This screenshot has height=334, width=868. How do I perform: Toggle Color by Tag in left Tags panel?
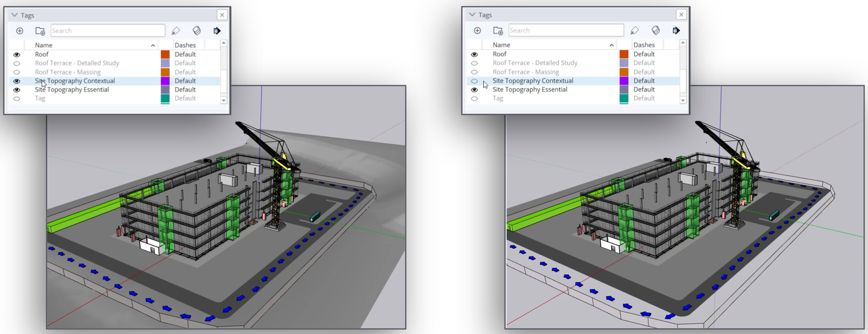(197, 31)
